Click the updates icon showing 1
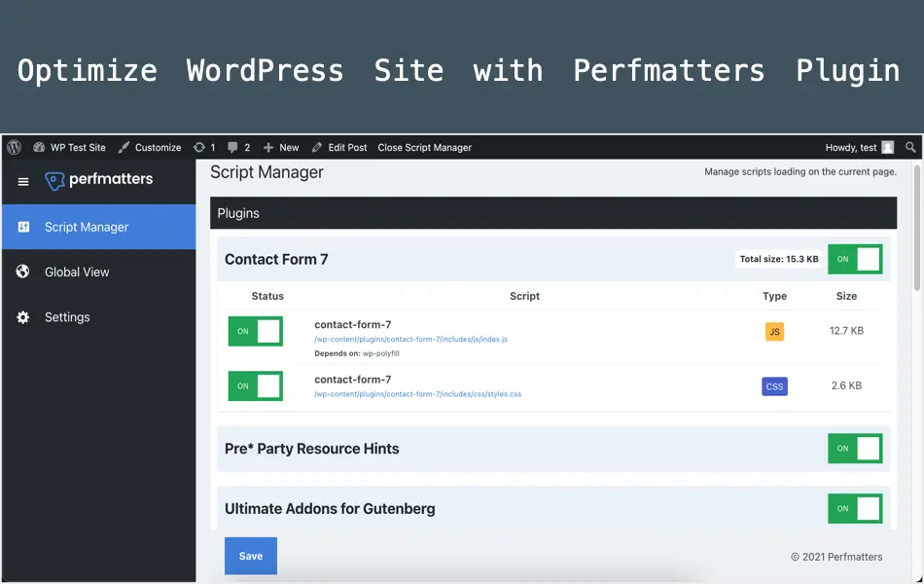 pos(204,148)
